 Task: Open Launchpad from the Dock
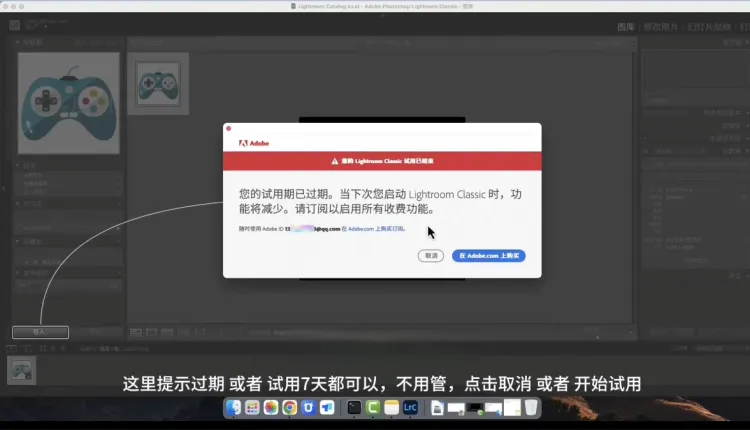click(252, 408)
